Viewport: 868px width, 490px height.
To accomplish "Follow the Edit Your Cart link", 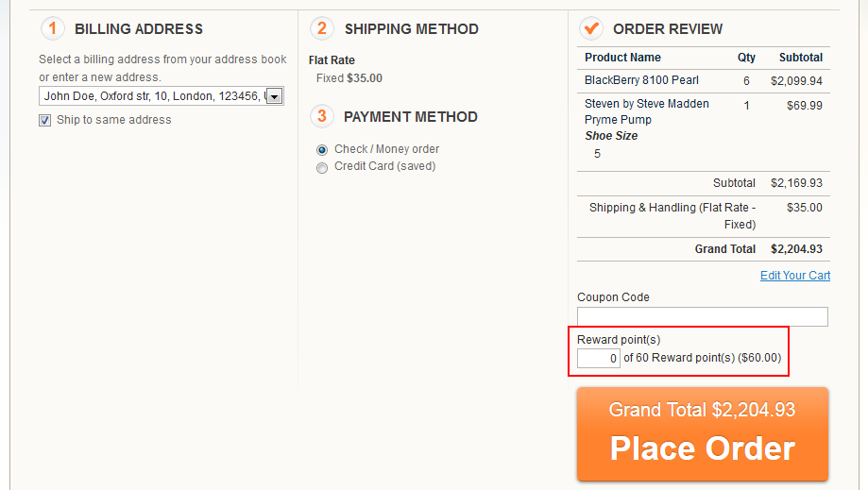I will tap(795, 276).
